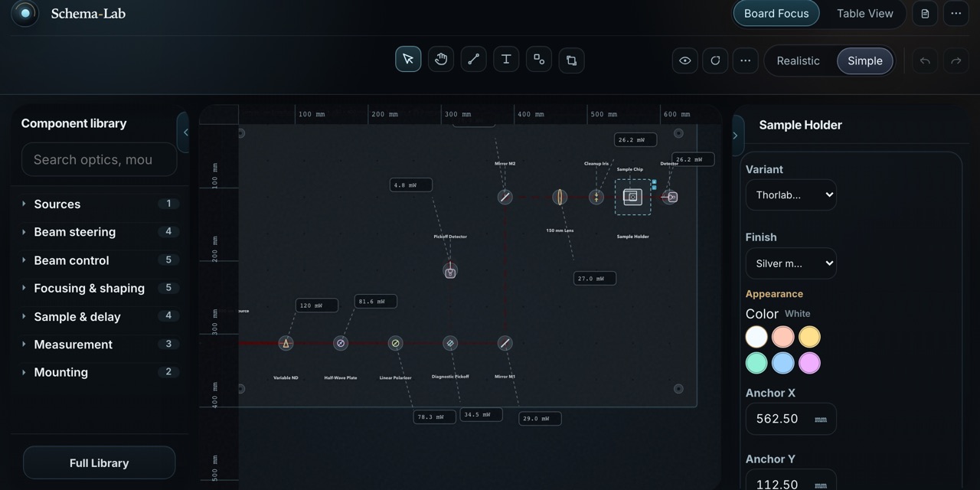980x490 pixels.
Task: Pick the peach color swatch
Action: [782, 337]
